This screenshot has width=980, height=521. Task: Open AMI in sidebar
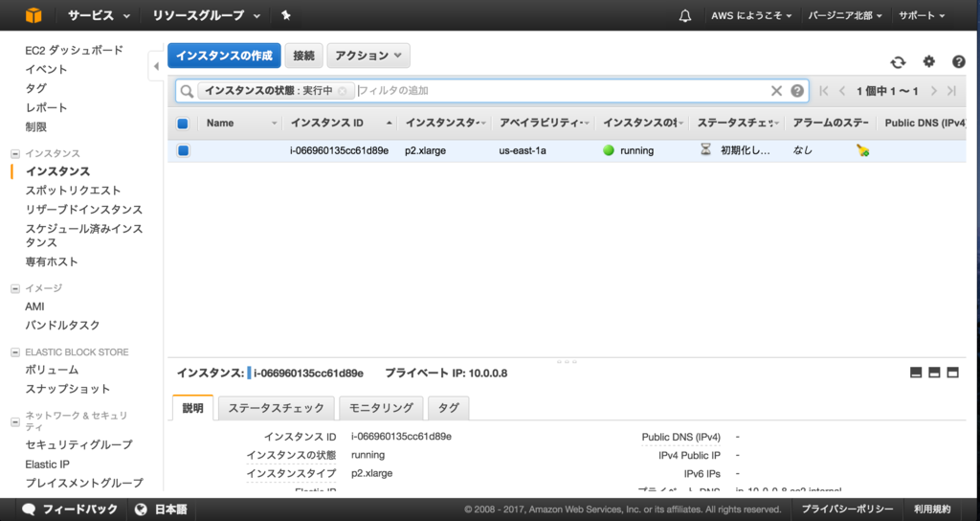click(35, 306)
